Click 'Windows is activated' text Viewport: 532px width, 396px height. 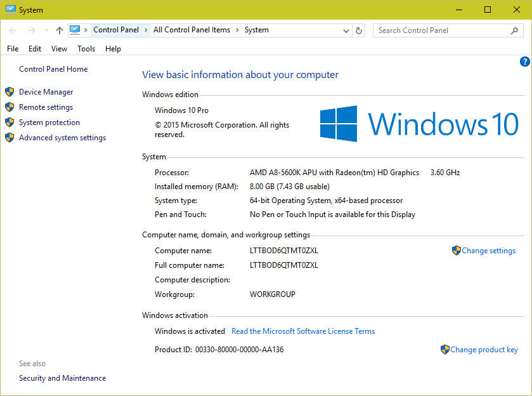[190, 331]
